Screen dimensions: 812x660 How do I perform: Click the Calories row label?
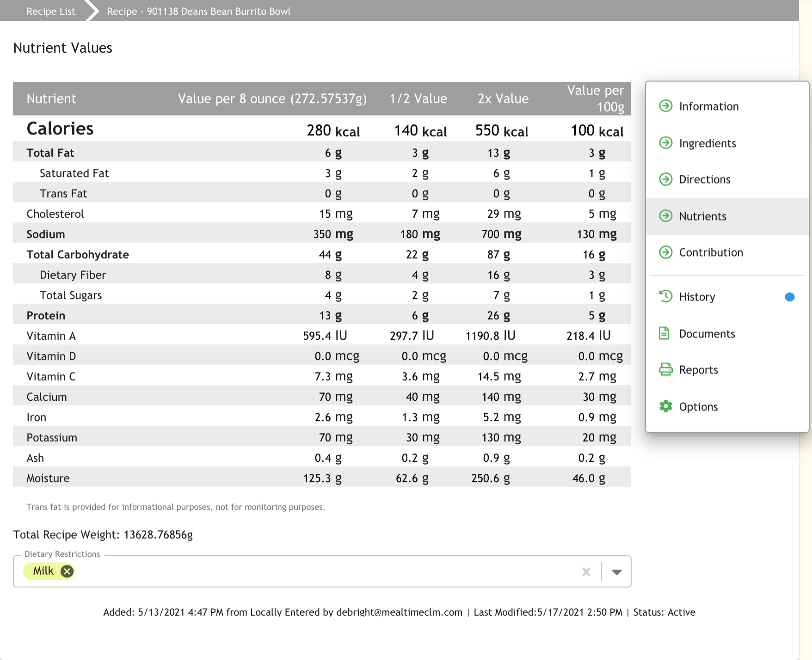[x=60, y=128]
